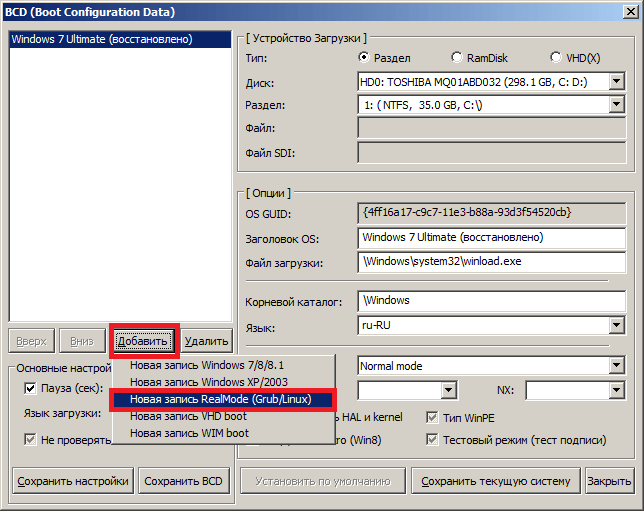Select the Раздел radio button for boot type

pos(365,58)
